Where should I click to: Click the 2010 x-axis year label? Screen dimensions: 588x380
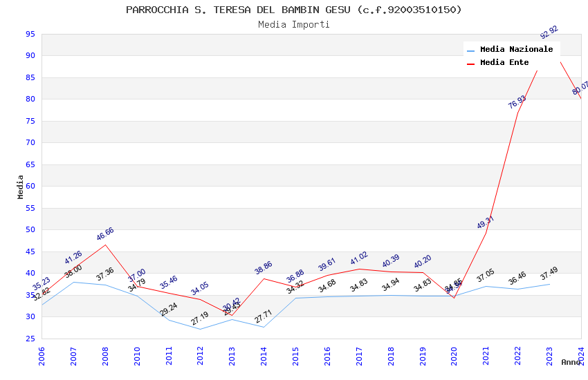click(x=137, y=356)
